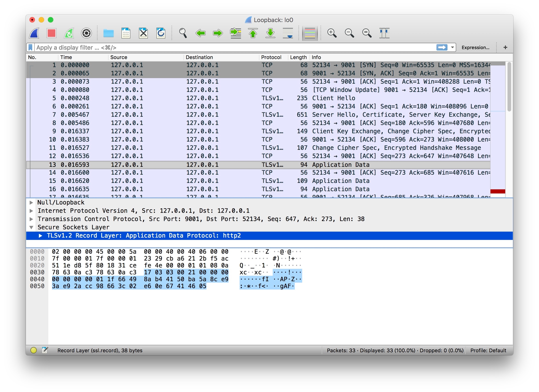Click the reload capture file icon
539x392 pixels.
pyautogui.click(x=161, y=33)
